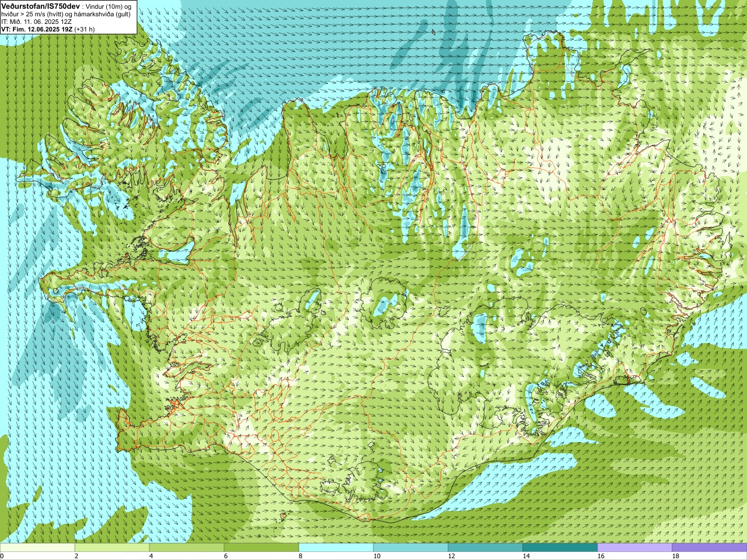Click the legend tick label '8'
This screenshot has height=560, width=747.
pos(301,556)
